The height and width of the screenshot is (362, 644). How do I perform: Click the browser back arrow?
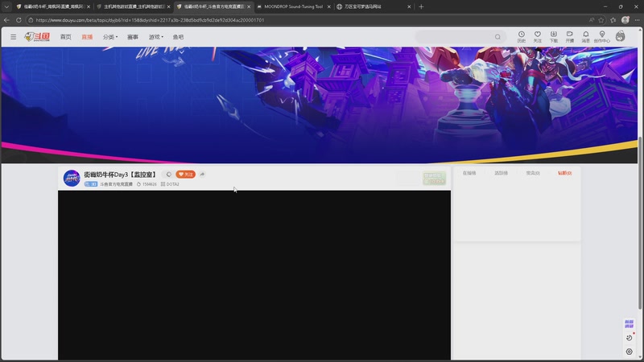point(6,19)
